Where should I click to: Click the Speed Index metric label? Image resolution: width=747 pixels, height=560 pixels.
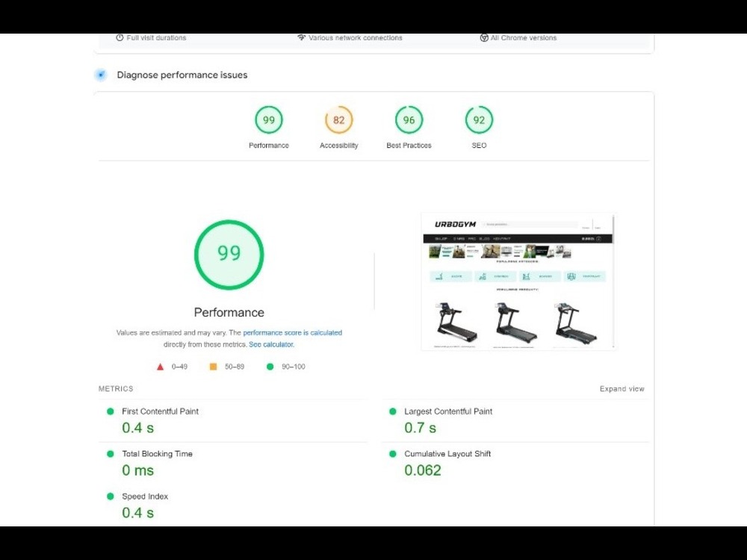click(145, 497)
